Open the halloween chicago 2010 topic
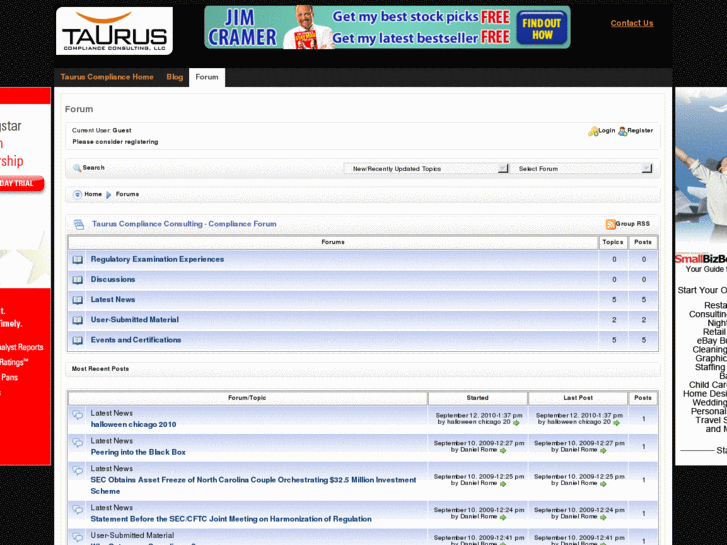Image resolution: width=727 pixels, height=545 pixels. point(134,424)
